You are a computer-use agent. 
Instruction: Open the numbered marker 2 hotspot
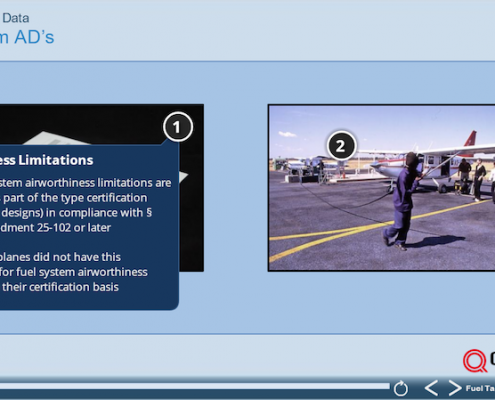click(341, 146)
